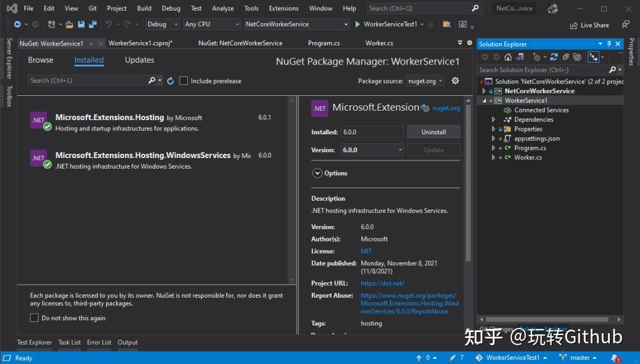
Task: Refresh the installed packages list
Action: coord(171,81)
